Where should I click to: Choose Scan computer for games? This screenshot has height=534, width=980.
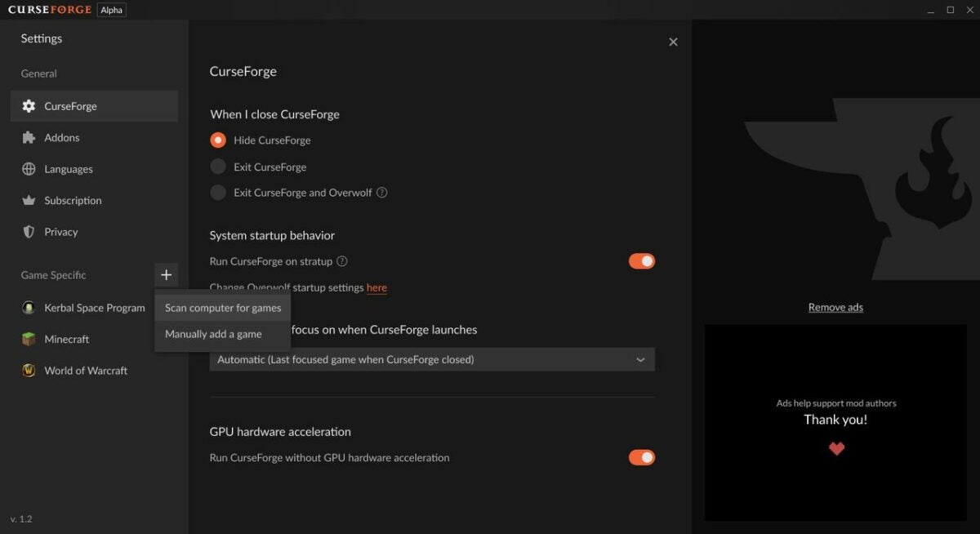(223, 308)
